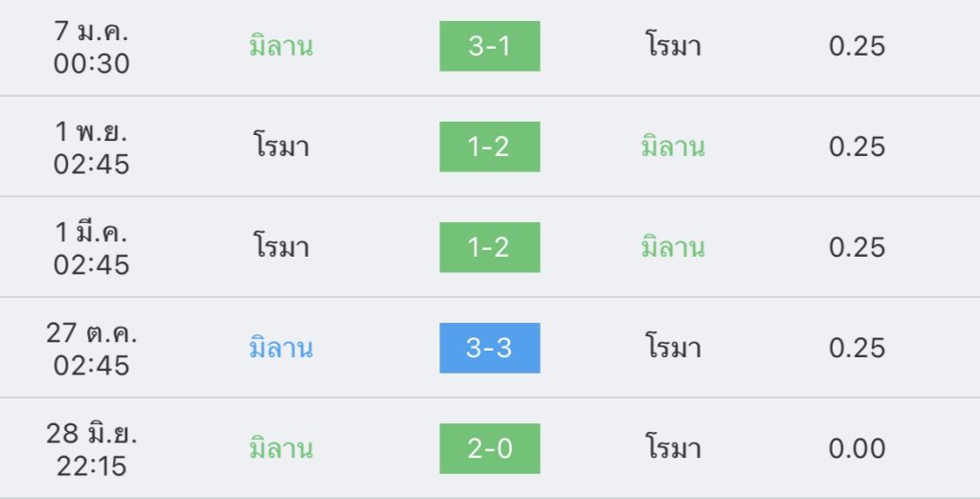
Task: Click โรมา home team on 1 มี.ค.
Action: (x=281, y=247)
